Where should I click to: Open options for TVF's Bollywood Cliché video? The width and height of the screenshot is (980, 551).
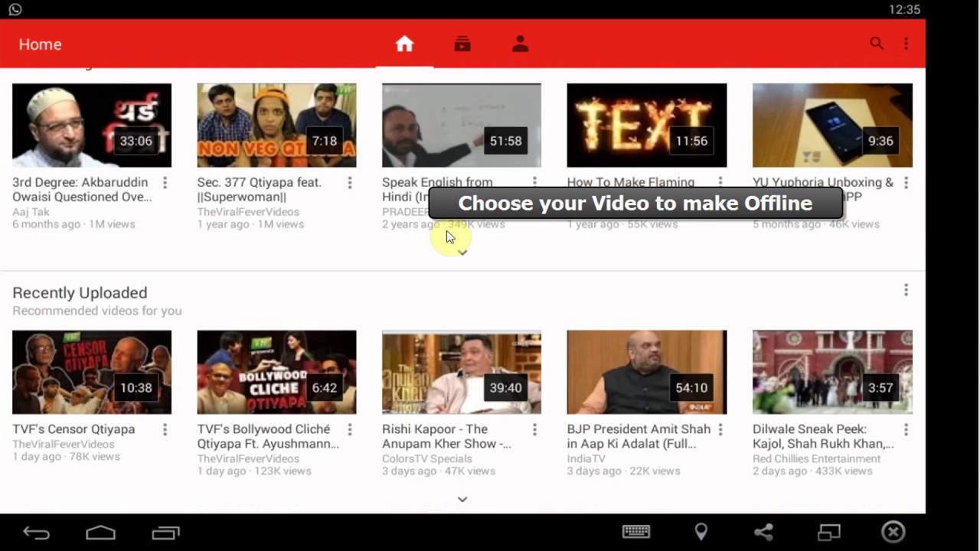pos(350,429)
